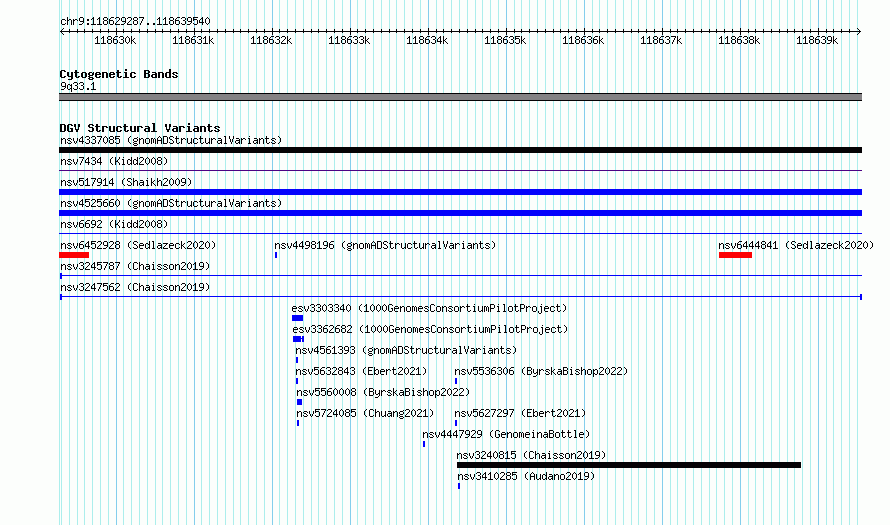Open the nsv3247562 (Chaisson2019) label

pyautogui.click(x=135, y=287)
